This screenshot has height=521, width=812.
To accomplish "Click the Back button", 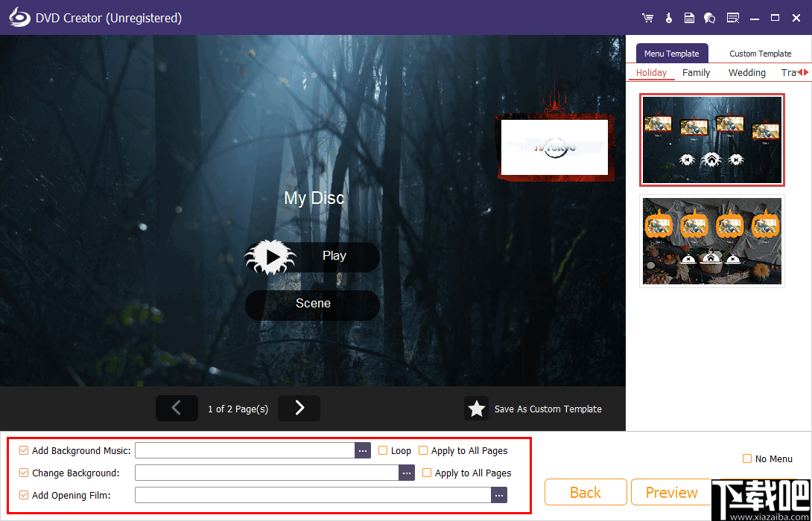I will point(586,492).
